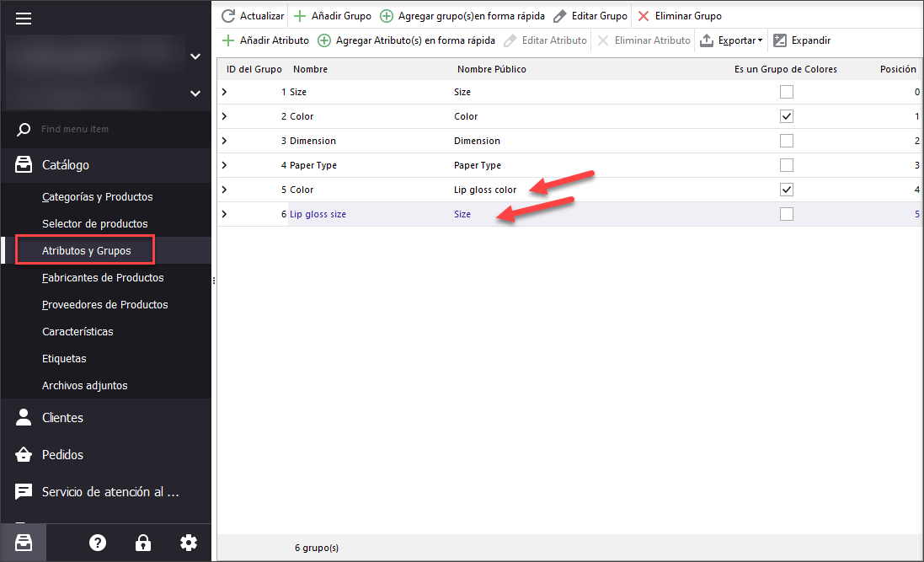Image resolution: width=924 pixels, height=562 pixels.
Task: Click the Expandir toolbar icon
Action: (x=780, y=40)
